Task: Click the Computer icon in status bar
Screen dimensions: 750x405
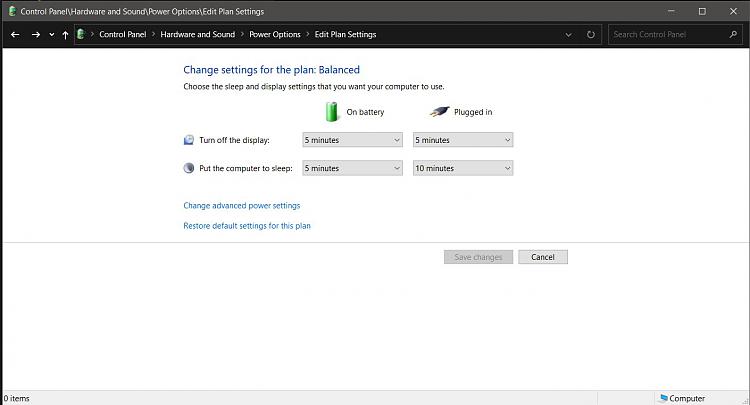Action: coord(663,398)
